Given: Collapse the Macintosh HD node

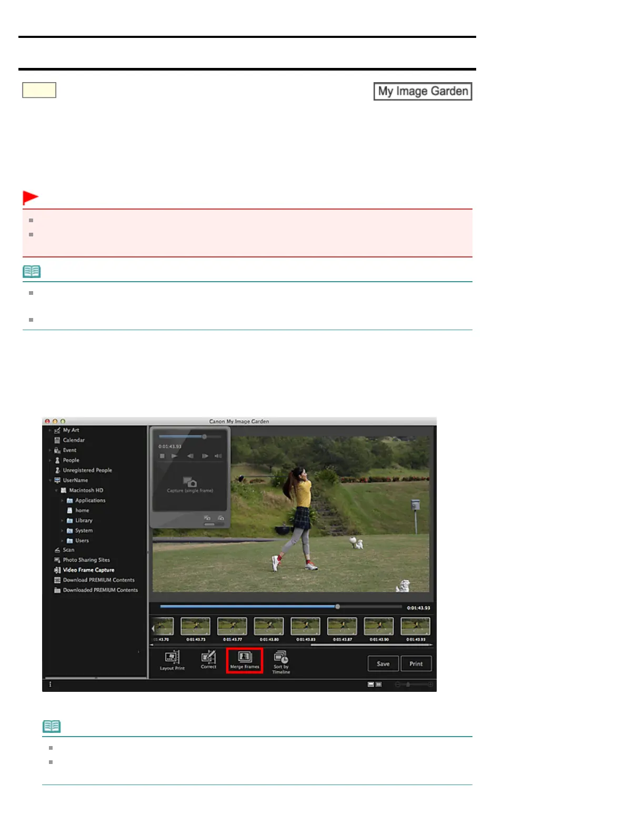Looking at the screenshot, I should (56, 490).
